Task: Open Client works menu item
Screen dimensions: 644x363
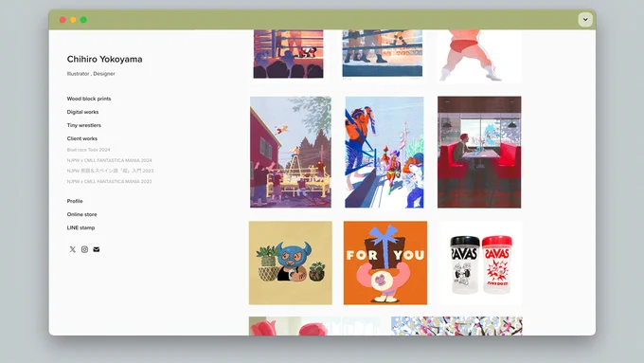Action: click(x=82, y=138)
